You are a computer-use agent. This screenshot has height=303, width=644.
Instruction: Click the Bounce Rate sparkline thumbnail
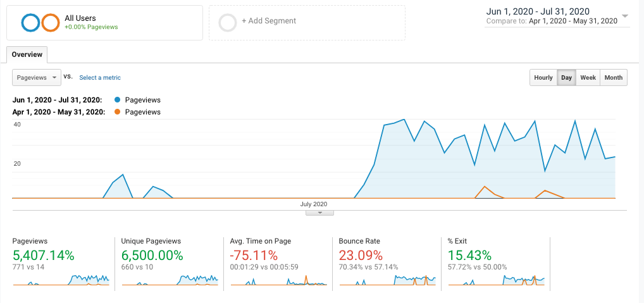(x=388, y=280)
